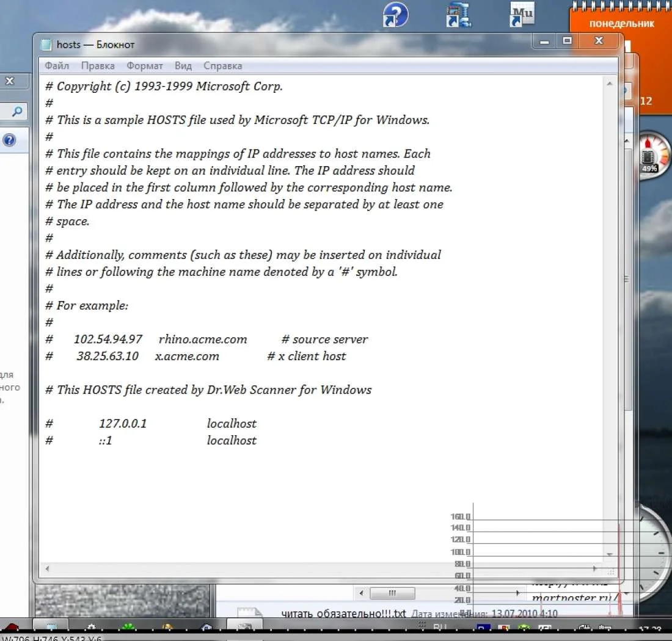Image resolution: width=672 pixels, height=641 pixels.
Task: Click the '# source server' comment
Action: (325, 339)
